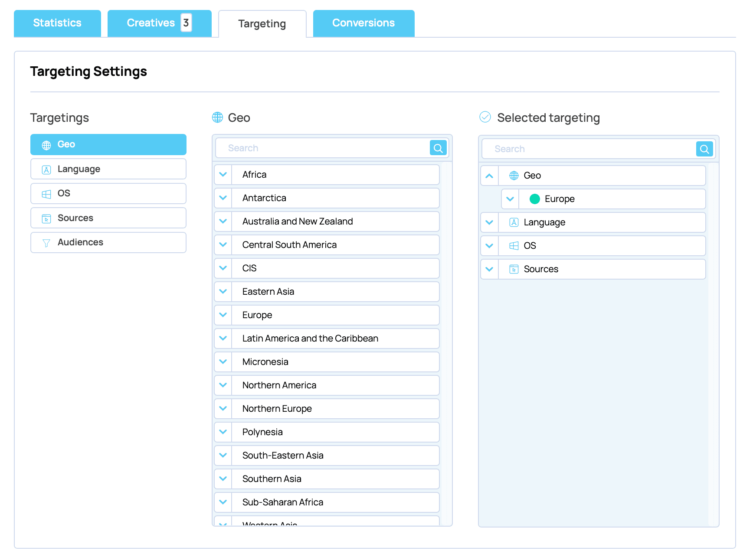The image size is (753, 560).
Task: Click the Audiences funnel icon in sidebar
Action: click(46, 243)
